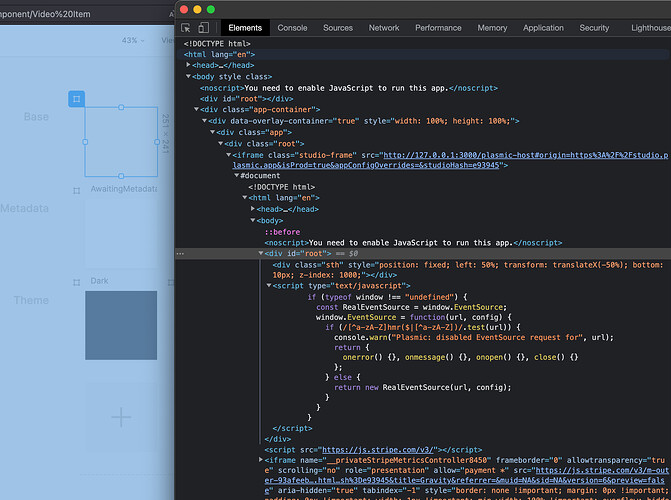Collapse the studio-frame iframe node
The image size is (671, 500).
coord(226,155)
